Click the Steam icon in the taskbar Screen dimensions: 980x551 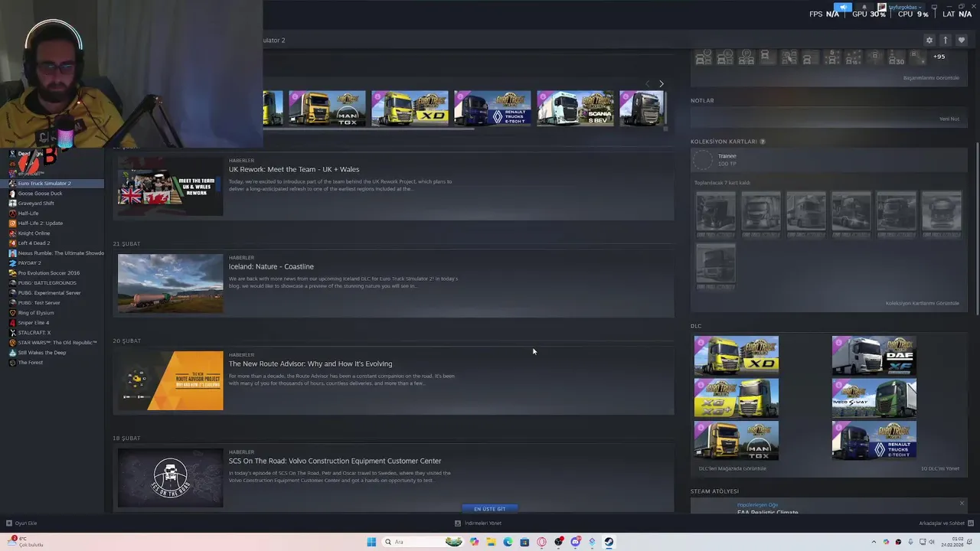click(x=609, y=542)
